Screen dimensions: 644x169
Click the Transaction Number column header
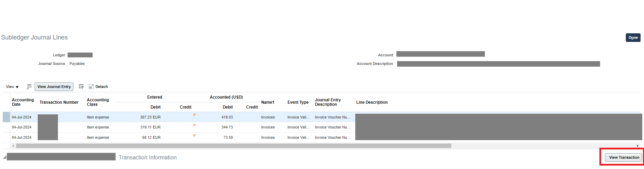pyautogui.click(x=59, y=102)
